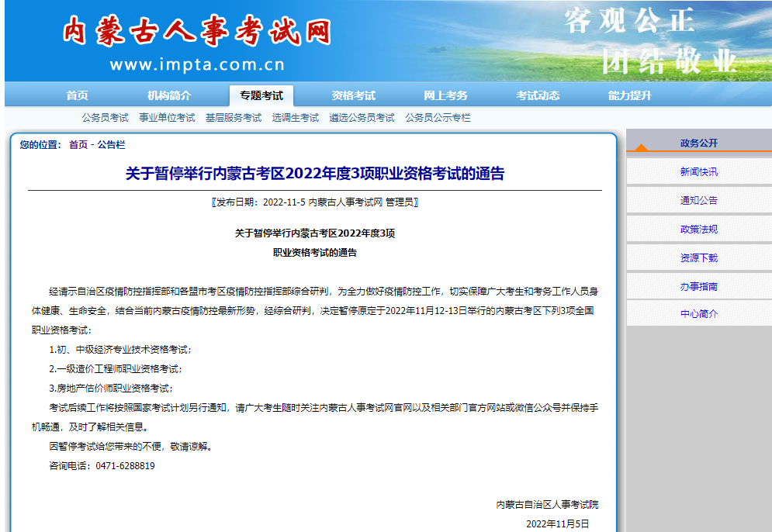Screen dimensions: 772x532
Task: Click the 首页 breadcrumb link
Action: [x=78, y=145]
